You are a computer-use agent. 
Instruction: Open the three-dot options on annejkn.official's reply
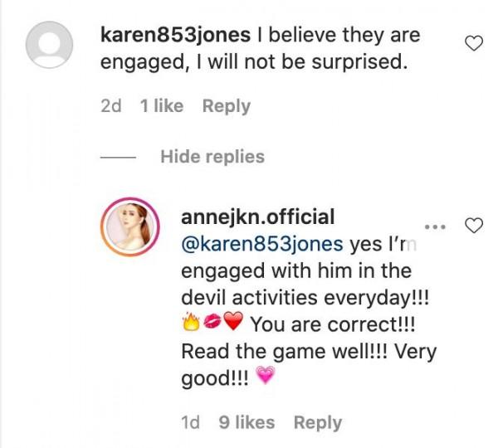(x=436, y=226)
